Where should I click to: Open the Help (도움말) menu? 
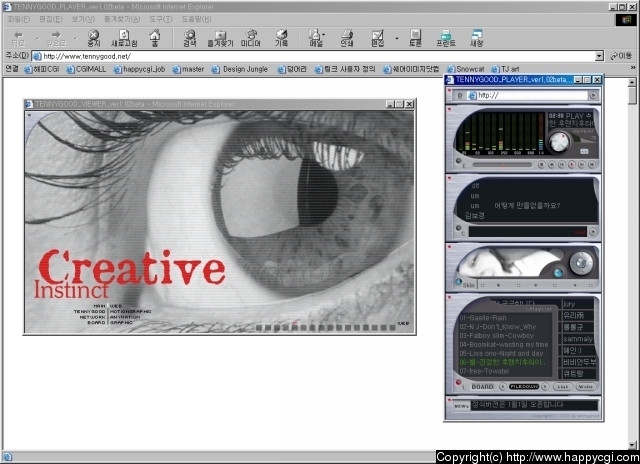pyautogui.click(x=196, y=19)
